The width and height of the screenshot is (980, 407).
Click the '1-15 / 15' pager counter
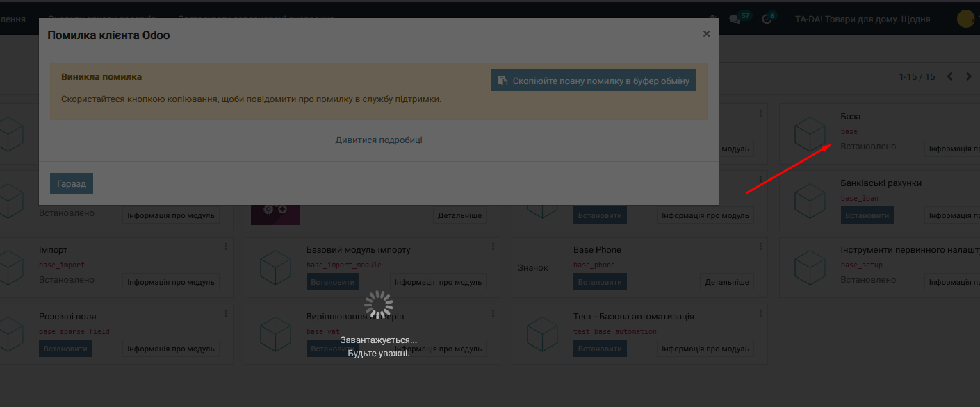coord(917,76)
